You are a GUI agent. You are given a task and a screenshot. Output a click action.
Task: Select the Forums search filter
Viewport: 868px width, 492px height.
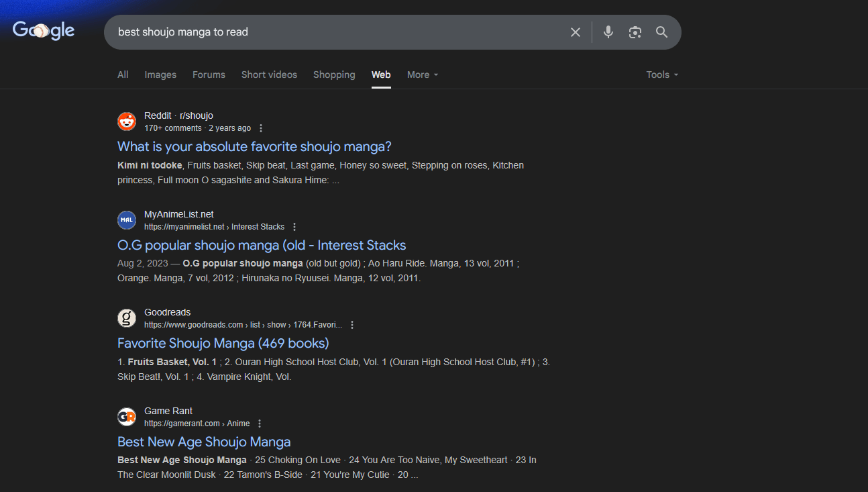coord(209,75)
